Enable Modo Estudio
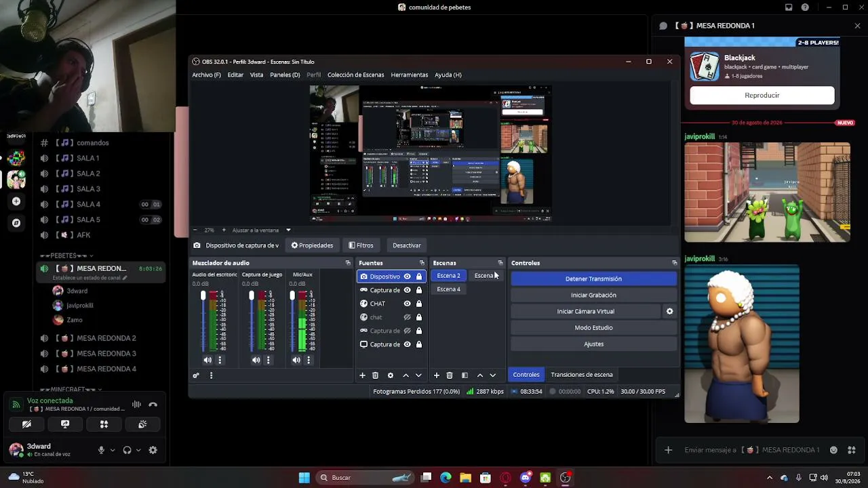Image resolution: width=868 pixels, height=488 pixels. click(593, 327)
